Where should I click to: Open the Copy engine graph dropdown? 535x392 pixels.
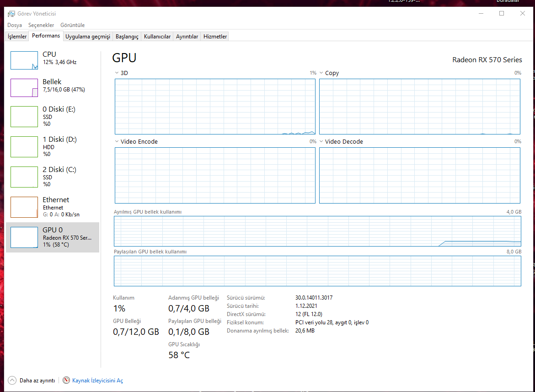[321, 73]
